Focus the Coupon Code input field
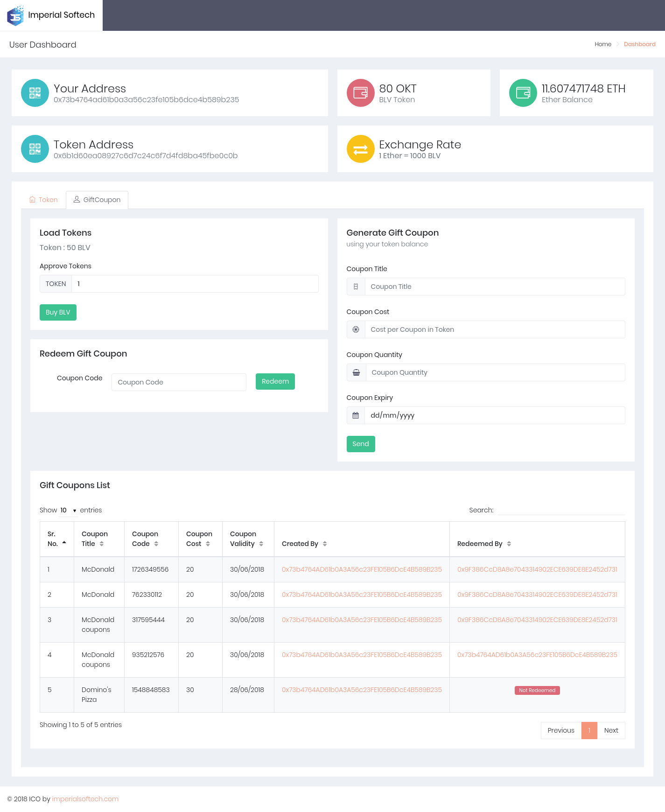The height and width of the screenshot is (812, 665). [179, 382]
